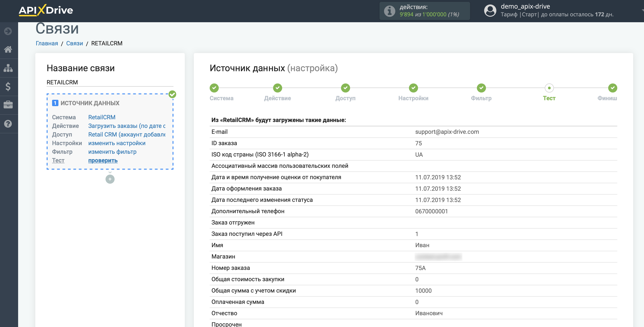Select the value 10000 for discounted total
Image resolution: width=644 pixels, height=327 pixels.
pos(423,291)
